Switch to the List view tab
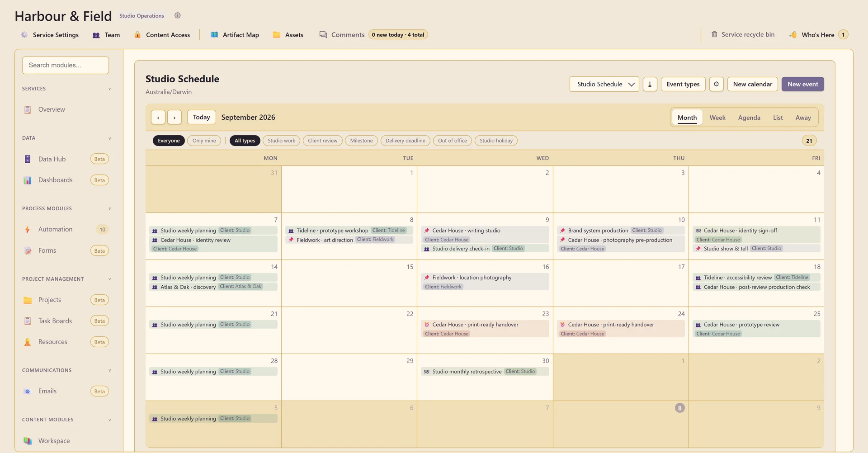Image resolution: width=868 pixels, height=453 pixels. click(x=778, y=118)
